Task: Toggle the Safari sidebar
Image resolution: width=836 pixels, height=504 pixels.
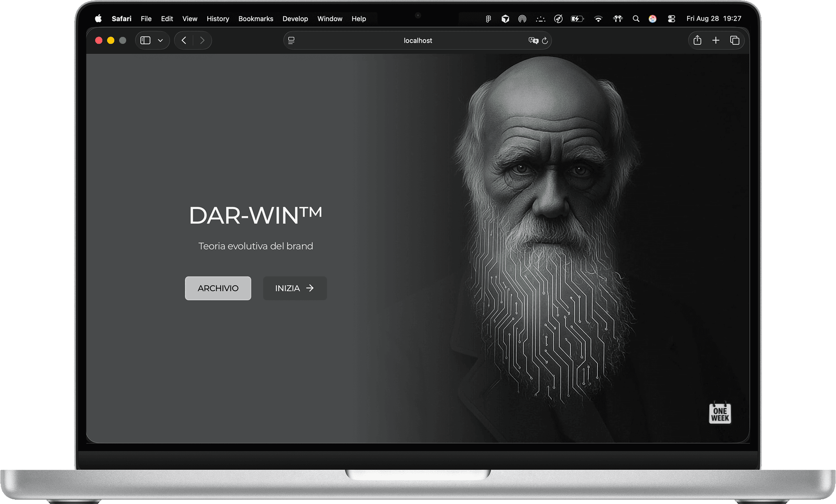Action: click(x=145, y=40)
